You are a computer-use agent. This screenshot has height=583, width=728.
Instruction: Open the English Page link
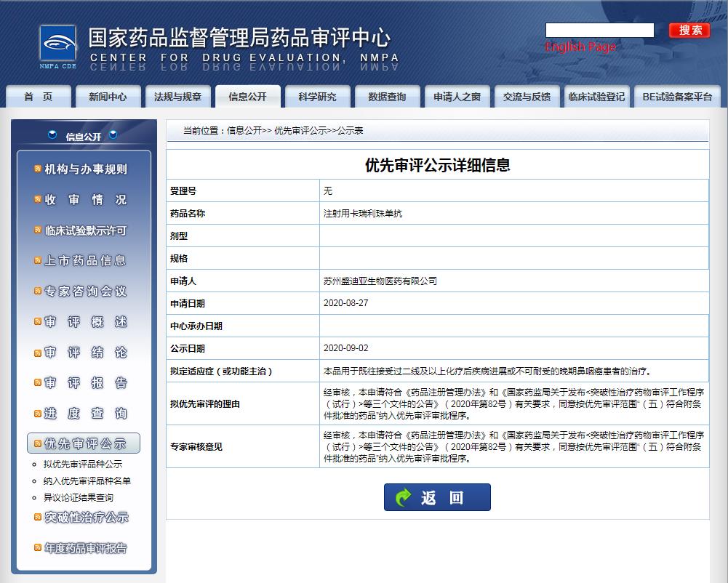(580, 47)
